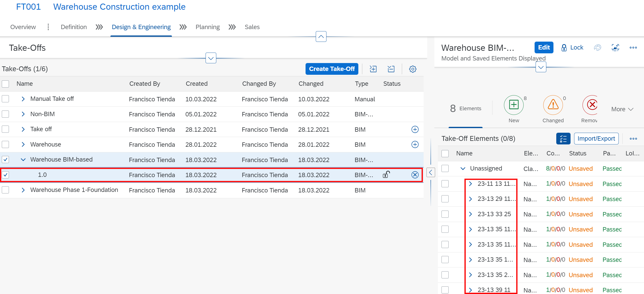Click the expand-all rows icon in Take-Offs toolbar
The width and height of the screenshot is (644, 294).
[373, 69]
